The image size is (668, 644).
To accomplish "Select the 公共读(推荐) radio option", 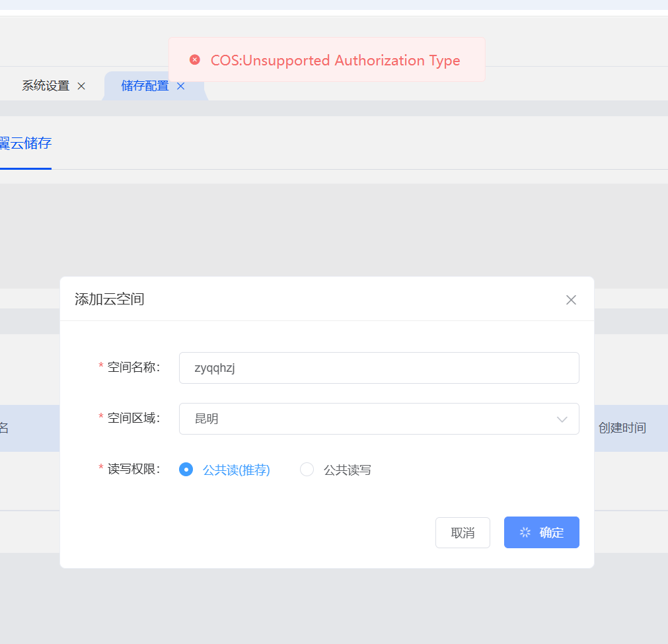I will pyautogui.click(x=186, y=470).
